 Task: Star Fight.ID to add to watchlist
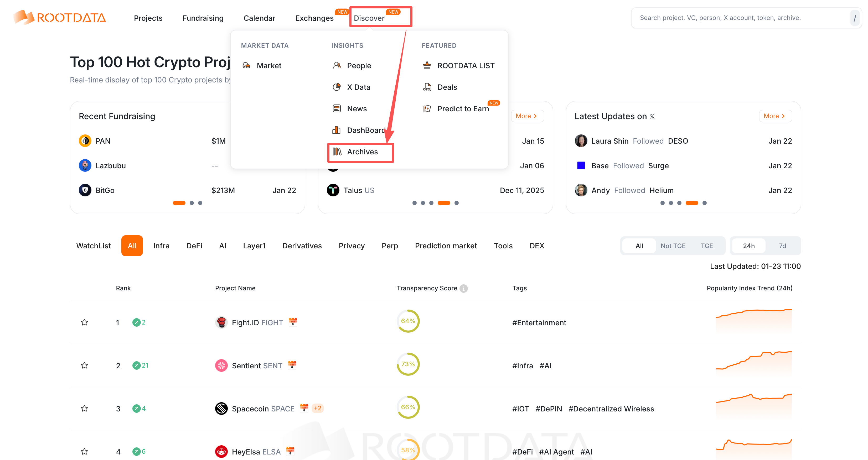coord(84,322)
